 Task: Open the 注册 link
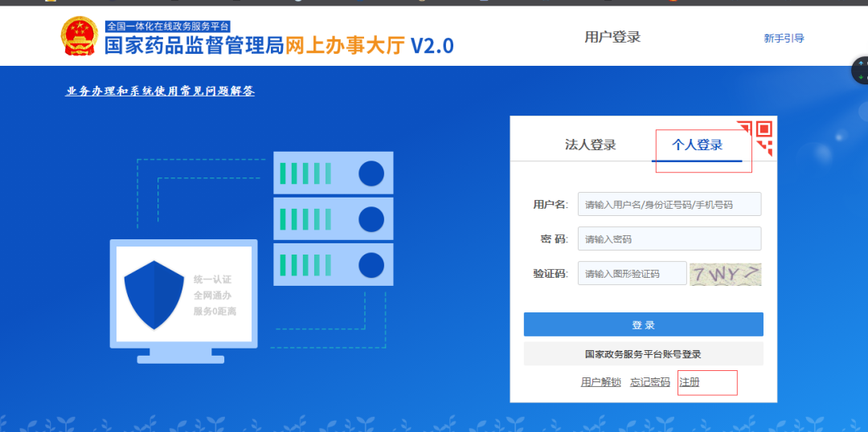click(690, 382)
